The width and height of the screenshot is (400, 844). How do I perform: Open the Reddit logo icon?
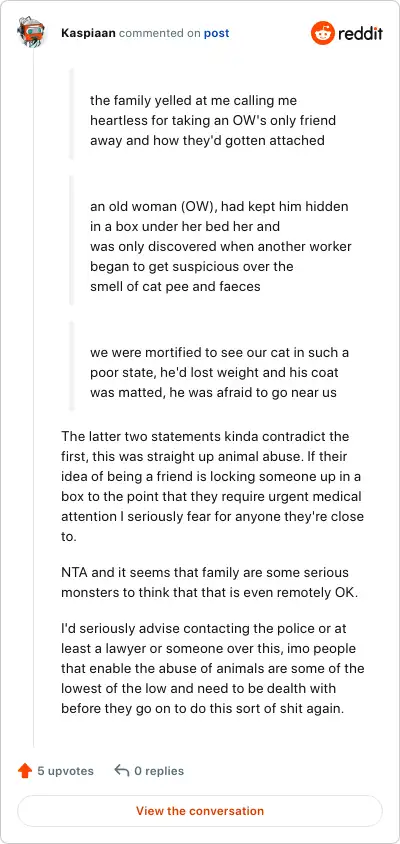(322, 33)
